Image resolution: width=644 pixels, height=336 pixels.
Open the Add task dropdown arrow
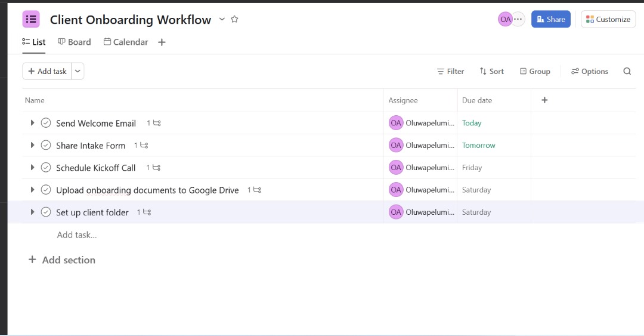[x=78, y=71]
